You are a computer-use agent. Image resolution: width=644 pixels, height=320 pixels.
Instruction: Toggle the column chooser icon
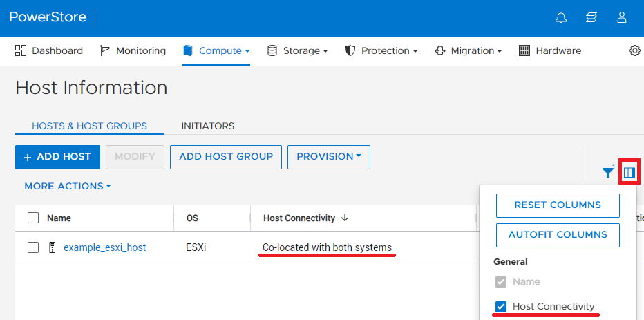click(629, 172)
